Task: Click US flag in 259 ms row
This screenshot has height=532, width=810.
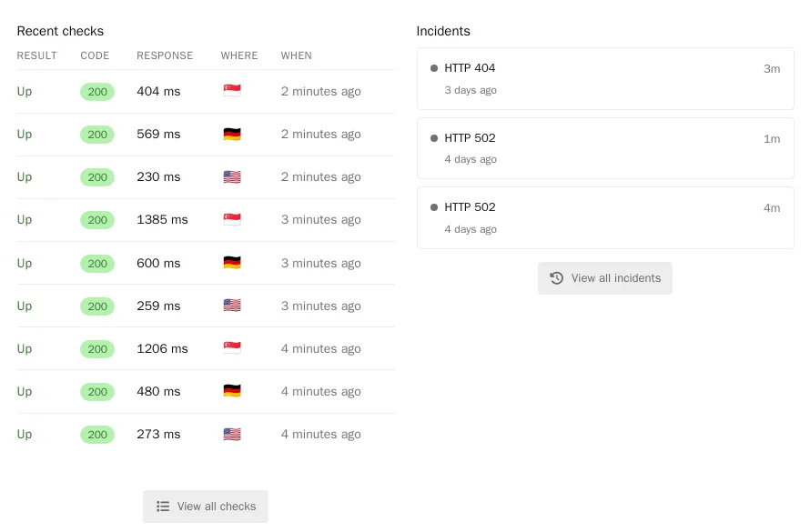Action: tap(232, 306)
